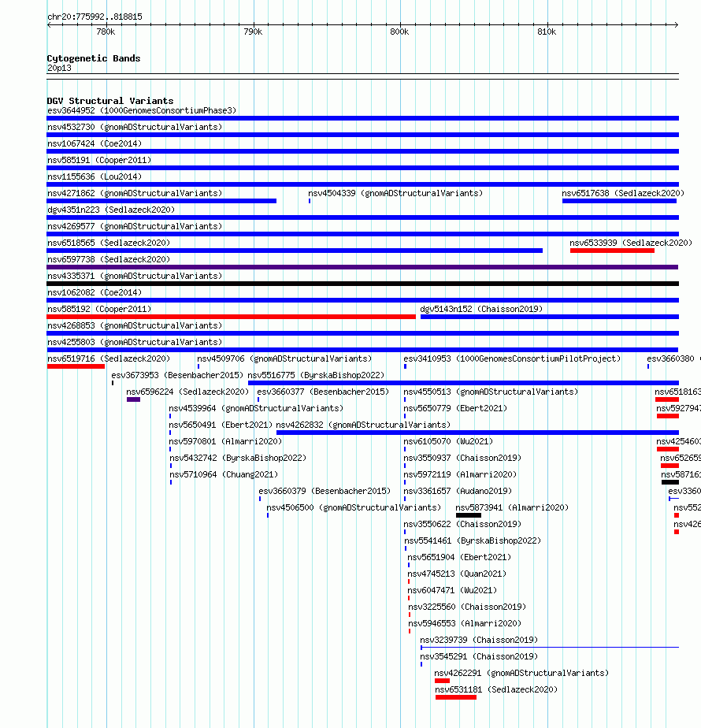
Task: Select the nsv4532730 gnomAD variant label
Action: tap(135, 127)
